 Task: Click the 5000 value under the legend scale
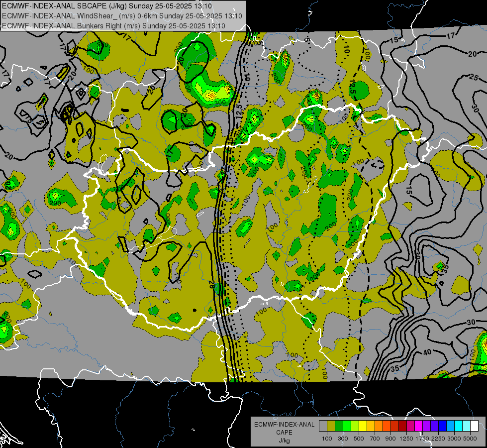coord(470,439)
